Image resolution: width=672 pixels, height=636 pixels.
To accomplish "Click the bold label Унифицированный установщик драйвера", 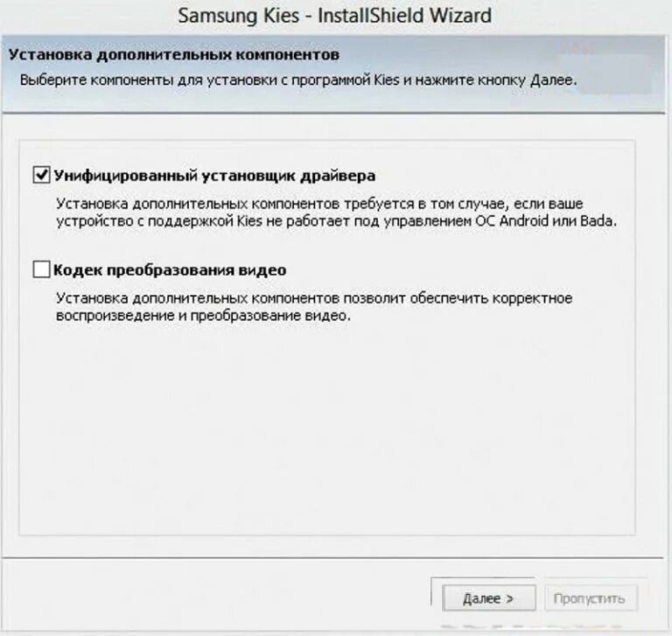I will coord(214,176).
